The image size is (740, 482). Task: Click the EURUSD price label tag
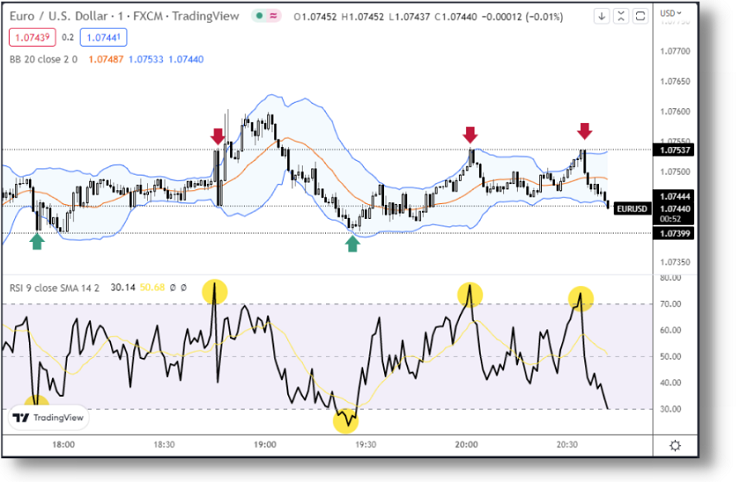632,209
